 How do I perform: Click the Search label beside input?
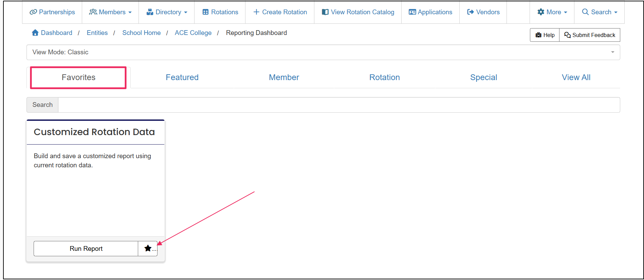(42, 105)
